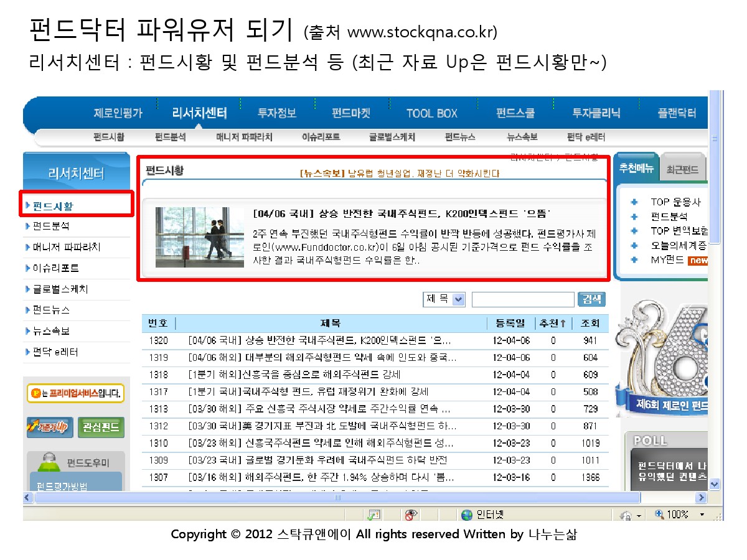The width and height of the screenshot is (747, 560).
Task: Click the protected mode lock icon in status bar
Action: (626, 515)
